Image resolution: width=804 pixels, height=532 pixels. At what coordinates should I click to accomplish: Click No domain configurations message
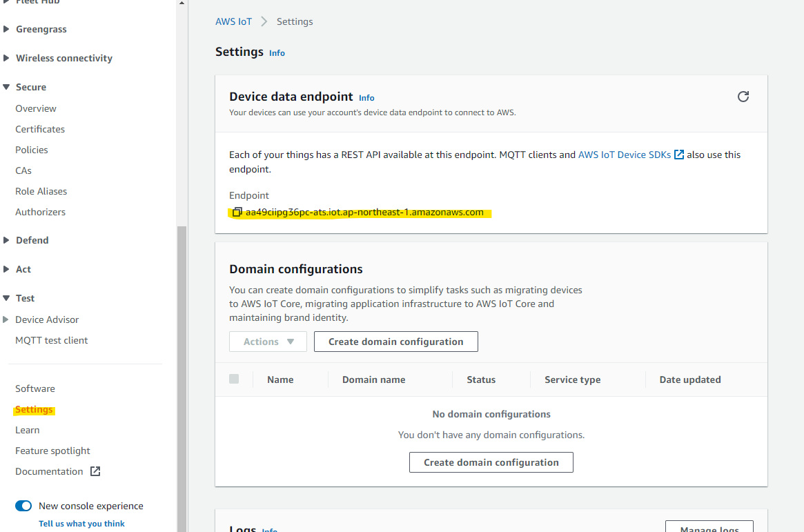491,414
